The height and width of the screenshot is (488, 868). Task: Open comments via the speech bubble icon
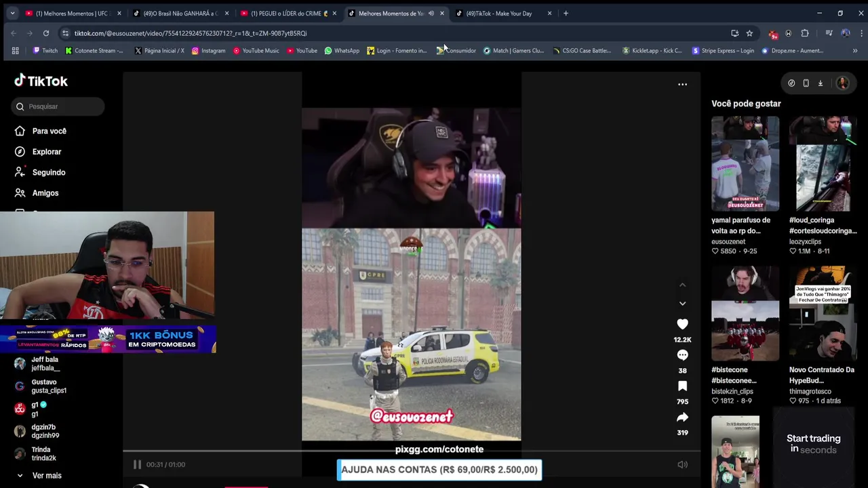[682, 355]
